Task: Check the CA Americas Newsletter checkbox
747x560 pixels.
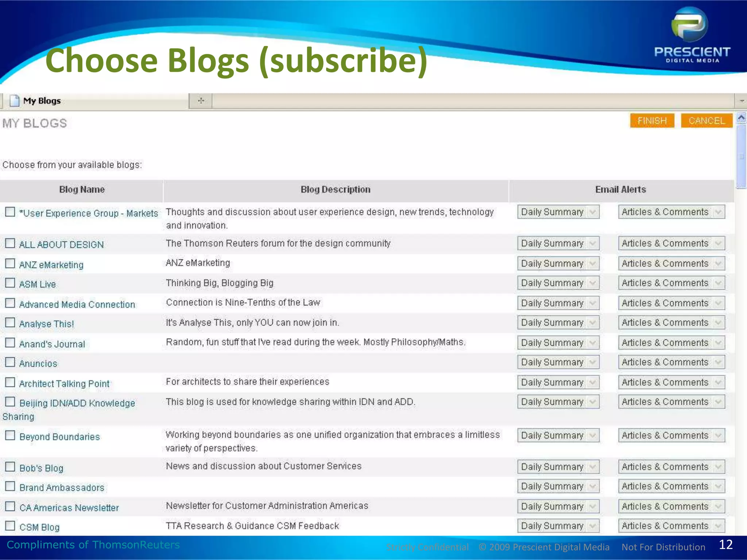Action: (x=10, y=506)
